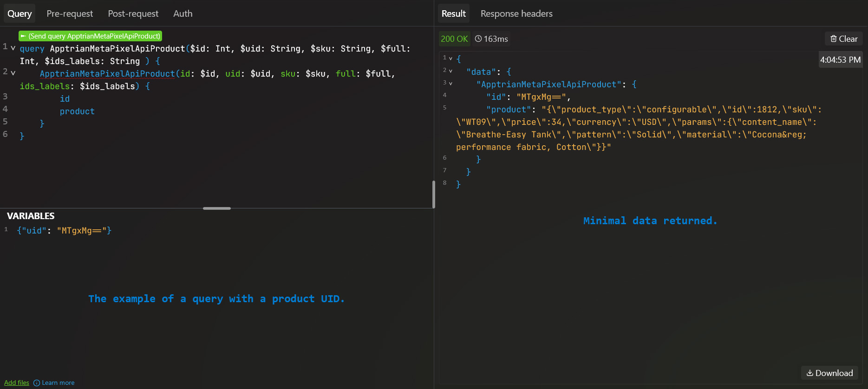Collapse the "ApptrianMetaPixelApiProduct" result fold arrow
The width and height of the screenshot is (868, 389).
tap(450, 84)
